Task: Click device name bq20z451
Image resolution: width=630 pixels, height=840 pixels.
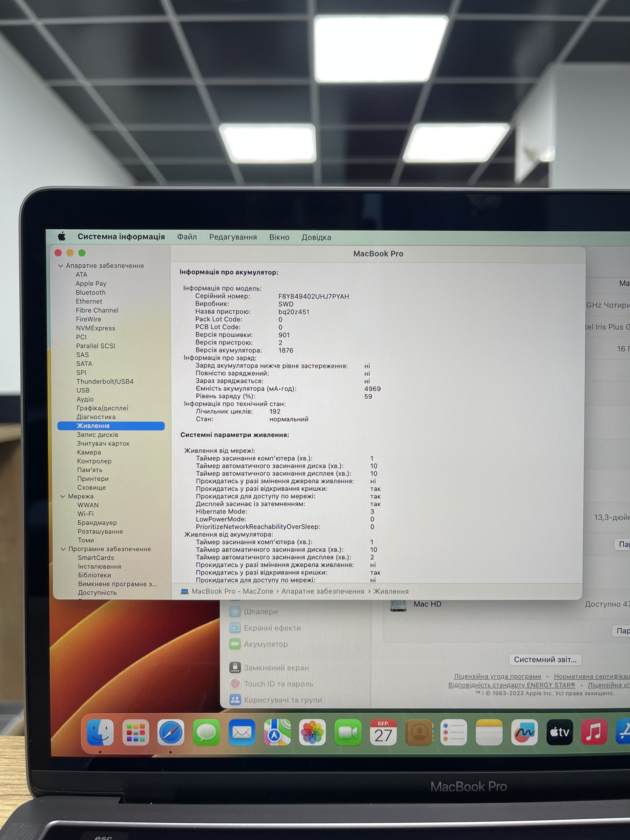Action: [x=294, y=312]
